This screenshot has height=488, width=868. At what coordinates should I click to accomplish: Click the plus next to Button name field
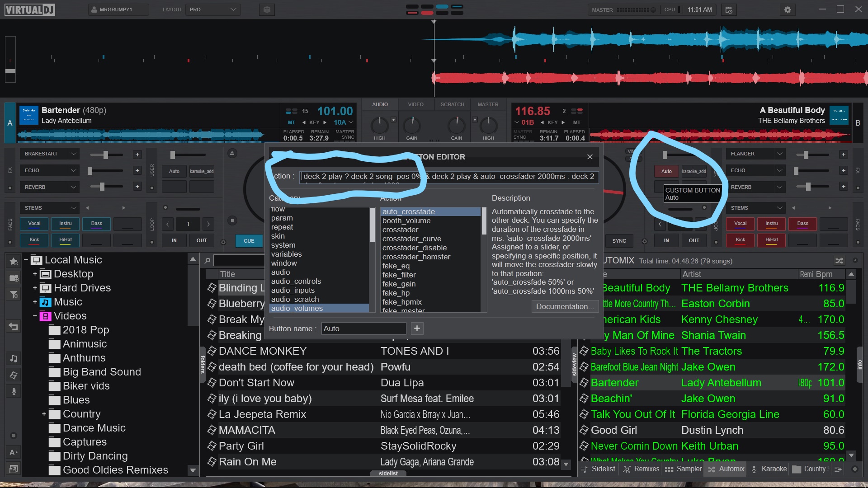coord(417,328)
